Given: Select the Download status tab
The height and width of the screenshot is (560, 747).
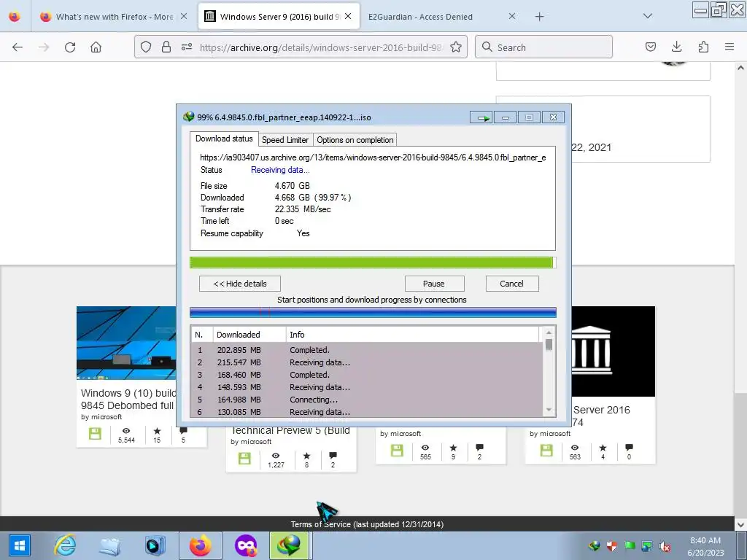Looking at the screenshot, I should tap(224, 139).
